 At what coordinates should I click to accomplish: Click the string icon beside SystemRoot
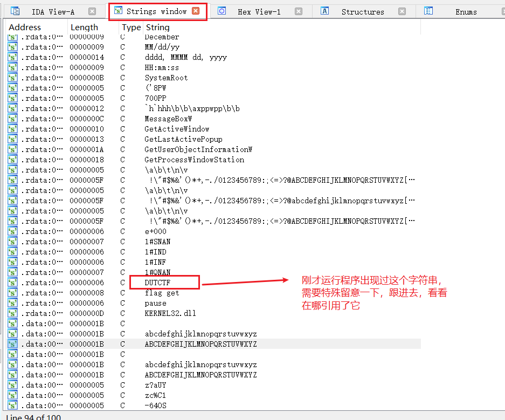[x=12, y=77]
